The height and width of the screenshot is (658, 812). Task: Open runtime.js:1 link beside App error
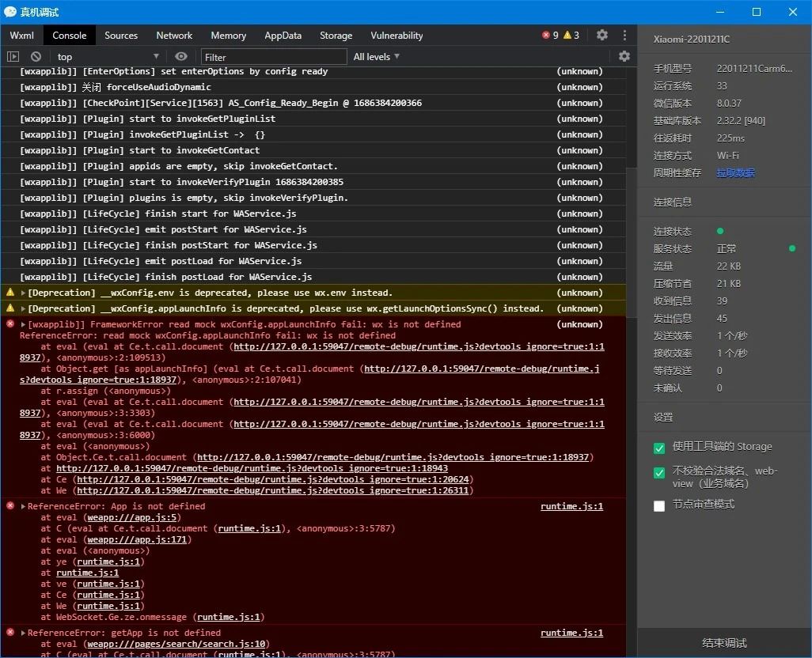click(571, 506)
